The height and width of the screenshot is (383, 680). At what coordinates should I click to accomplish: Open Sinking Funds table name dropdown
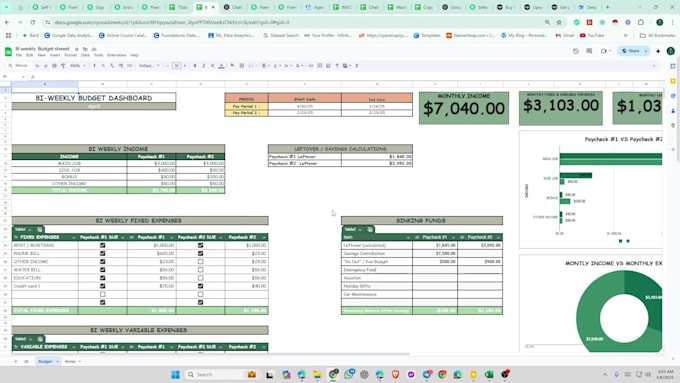click(360, 229)
